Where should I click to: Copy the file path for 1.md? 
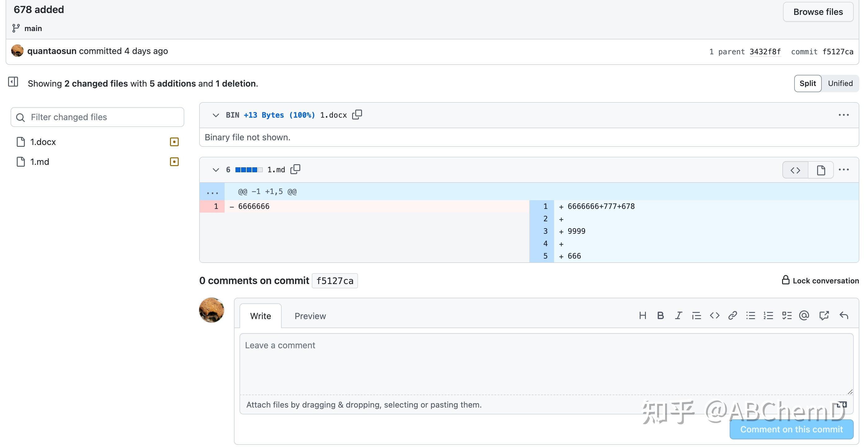pos(296,169)
